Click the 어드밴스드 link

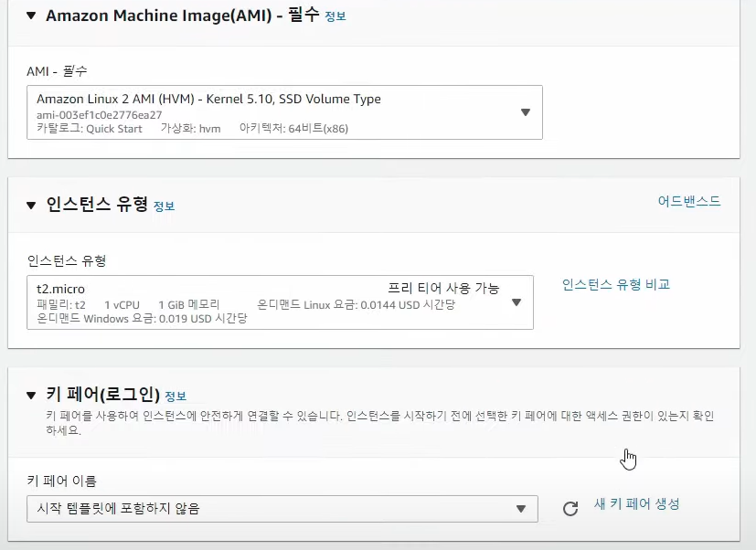[x=689, y=201]
